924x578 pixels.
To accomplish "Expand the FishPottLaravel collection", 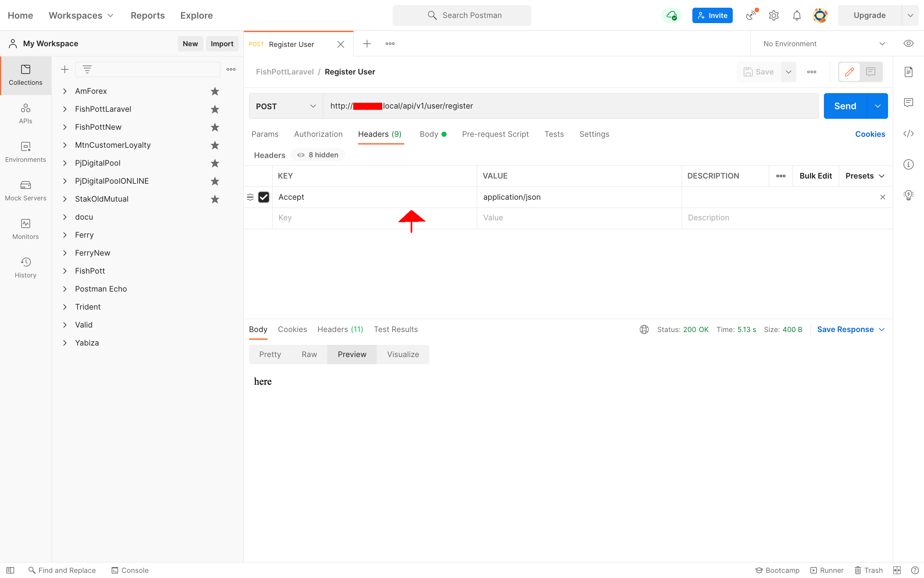I will [65, 109].
